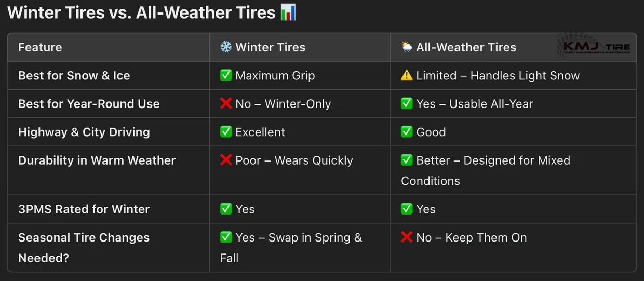
Task: Click the snowflake icon beside Winter Tires
Action: coord(226,47)
